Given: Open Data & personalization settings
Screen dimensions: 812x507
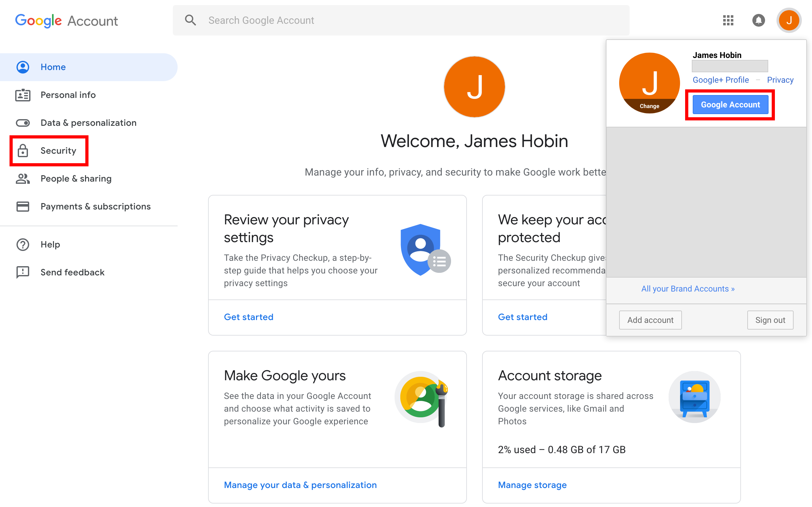Looking at the screenshot, I should [x=88, y=123].
